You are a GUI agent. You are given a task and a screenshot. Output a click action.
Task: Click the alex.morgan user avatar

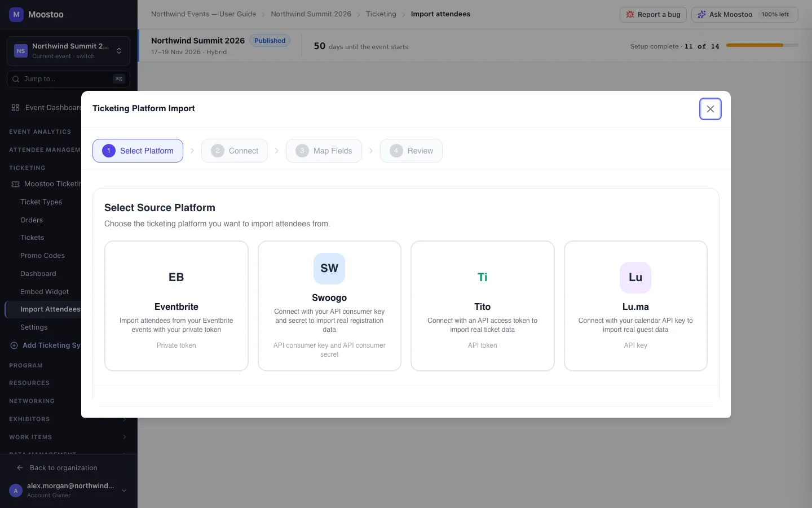pos(16,491)
